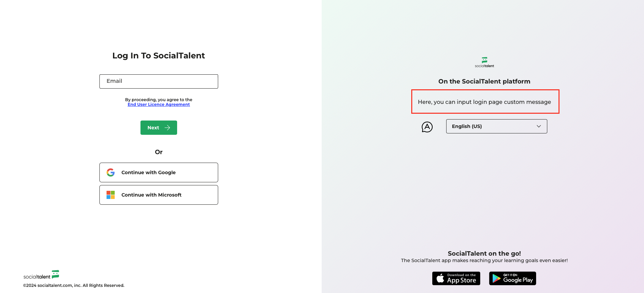Open the Download on the App Store badge
Screen dimensions: 644x293
point(456,278)
